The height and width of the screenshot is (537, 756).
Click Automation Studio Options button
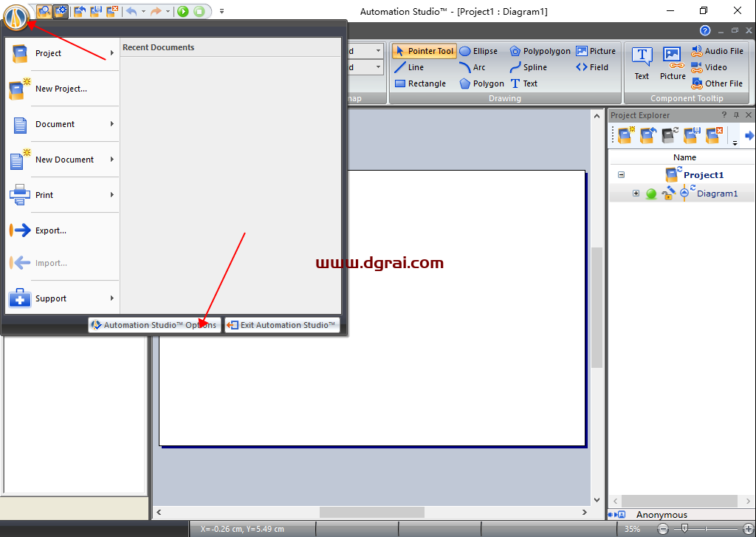pyautogui.click(x=155, y=325)
